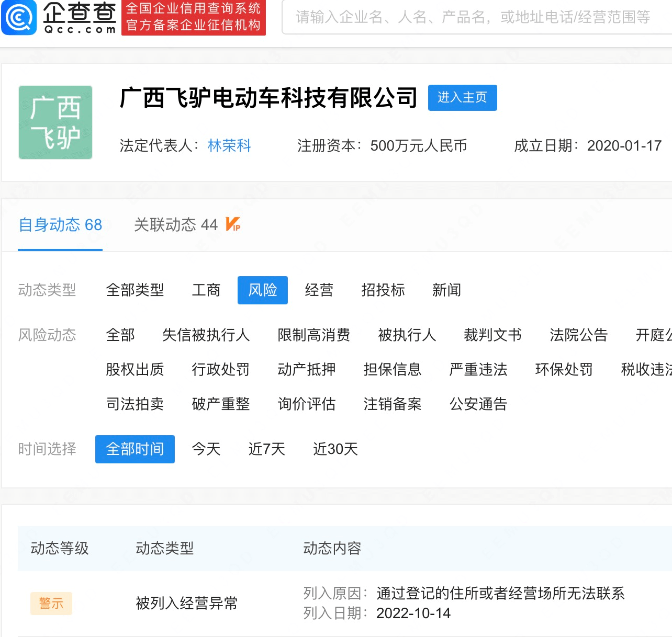Filter by 环保处罚
Screen dimensions: 672x637
point(564,369)
